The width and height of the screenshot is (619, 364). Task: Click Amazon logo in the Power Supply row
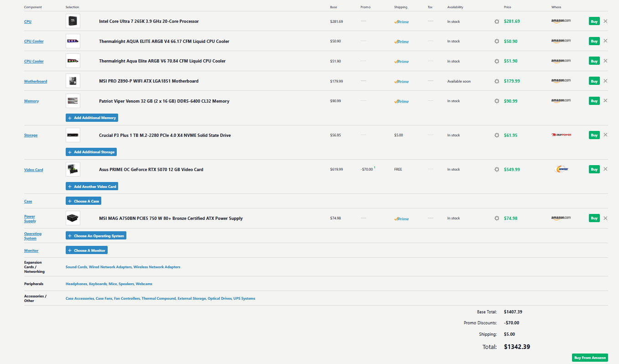click(561, 218)
